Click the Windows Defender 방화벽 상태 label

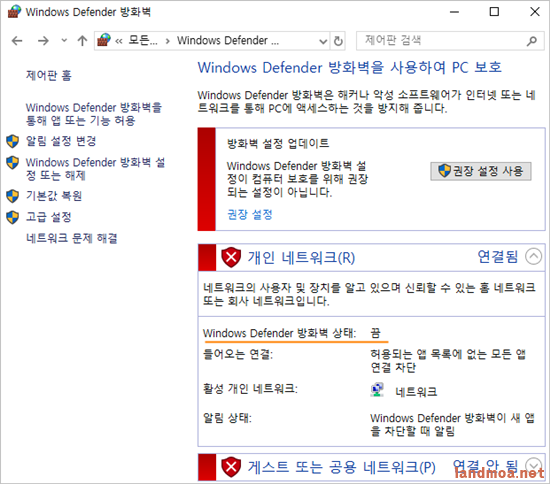point(279,333)
